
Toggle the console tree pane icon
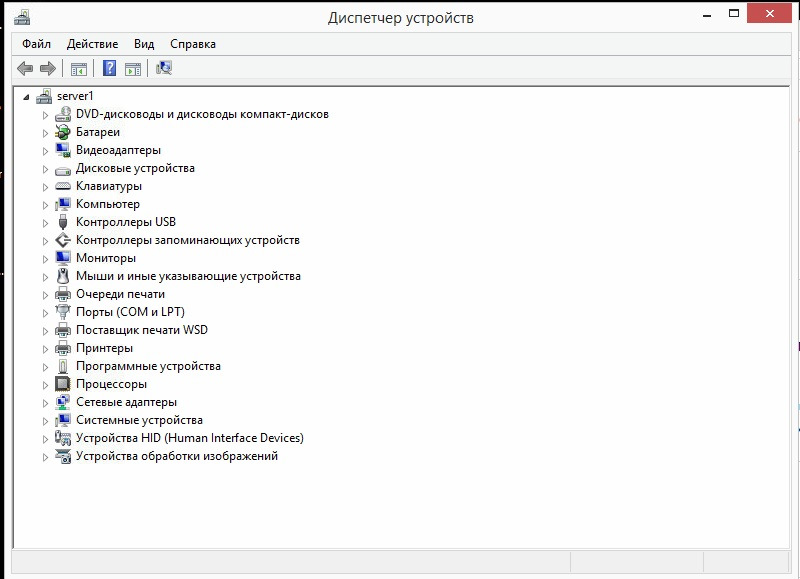[x=79, y=68]
